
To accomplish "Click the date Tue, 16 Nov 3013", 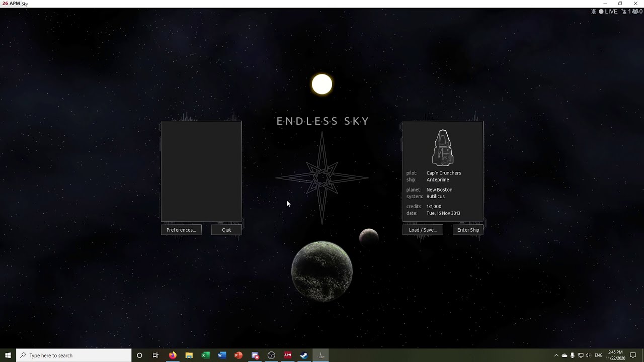I will coord(443,213).
